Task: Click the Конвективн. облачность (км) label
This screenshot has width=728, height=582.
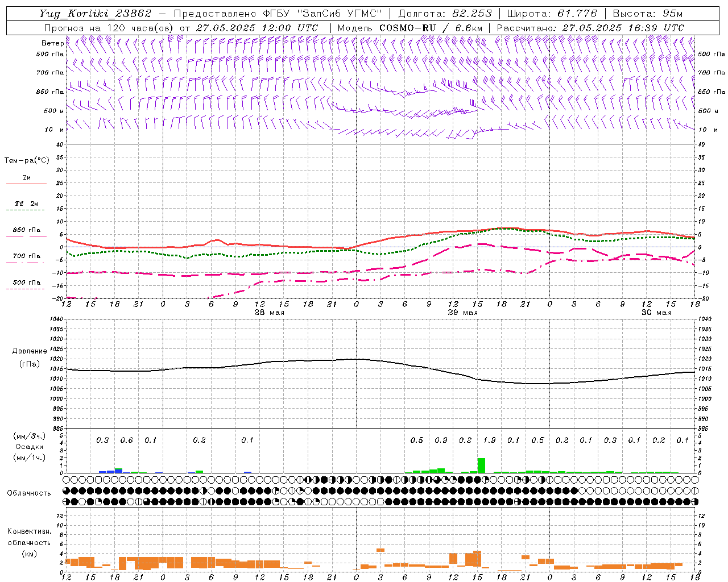Action: 29,542
